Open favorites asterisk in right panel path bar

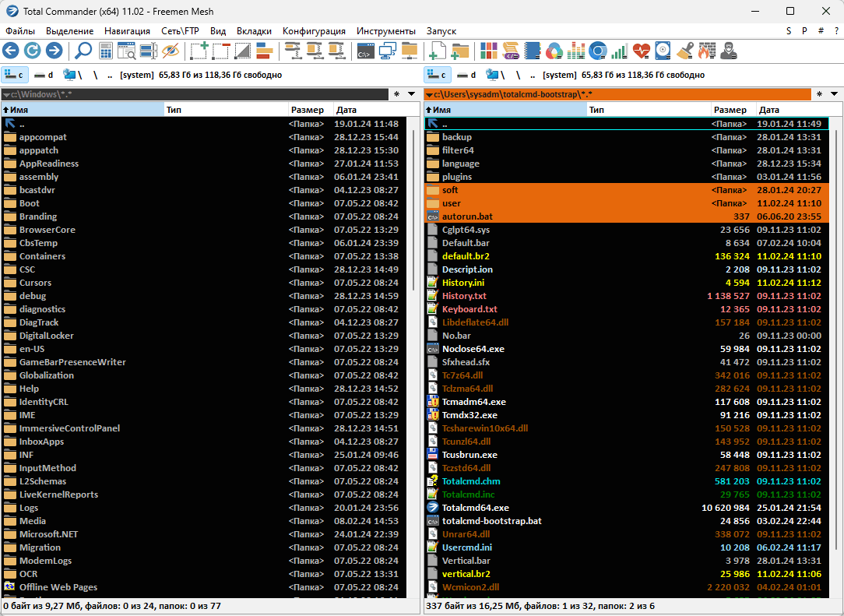click(x=819, y=94)
